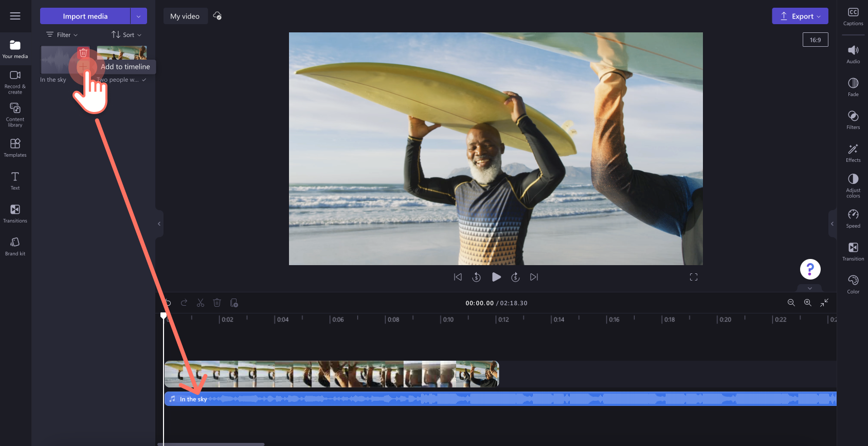Expand the Import media dropdown arrow

[x=138, y=16]
